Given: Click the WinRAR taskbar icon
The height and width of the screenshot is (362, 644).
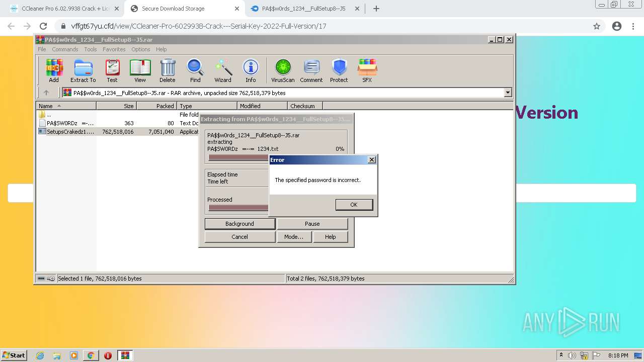Looking at the screenshot, I should [x=125, y=355].
